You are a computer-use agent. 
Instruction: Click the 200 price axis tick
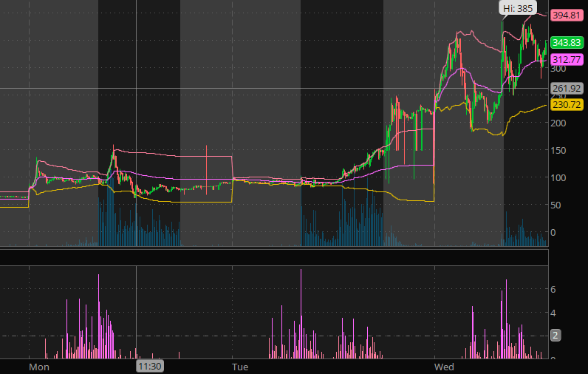pyautogui.click(x=560, y=123)
